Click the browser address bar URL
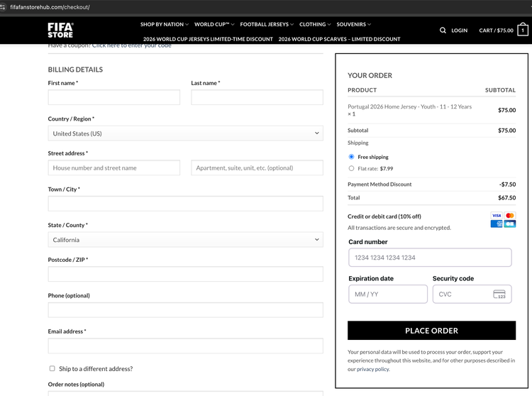532x396 pixels. pyautogui.click(x=50, y=7)
